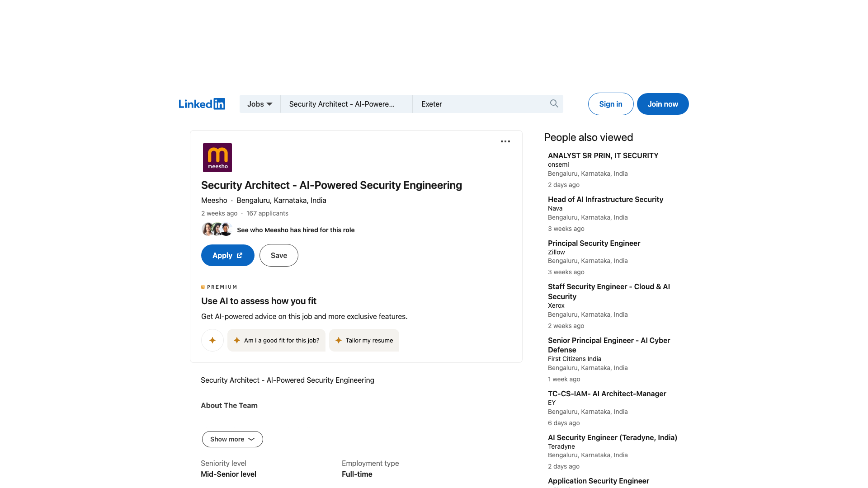
Task: Open Senior Principal Engineer - AI Cyber Defense
Action: point(609,345)
